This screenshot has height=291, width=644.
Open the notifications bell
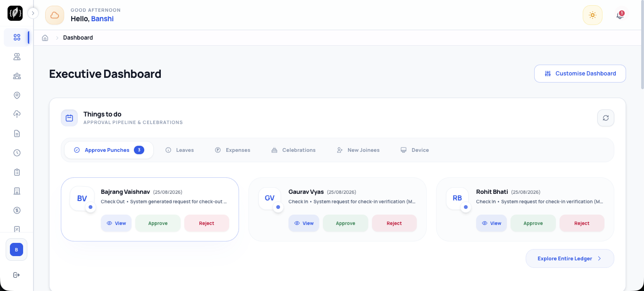point(620,16)
